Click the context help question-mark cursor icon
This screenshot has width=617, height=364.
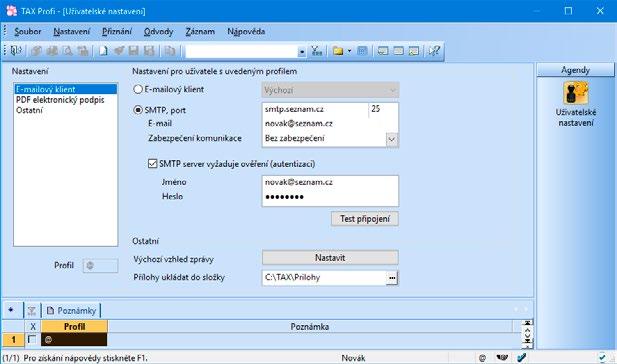click(x=434, y=51)
